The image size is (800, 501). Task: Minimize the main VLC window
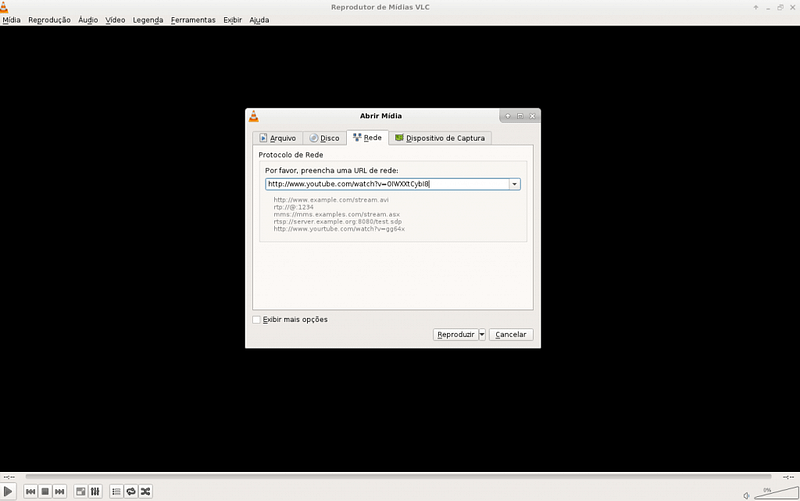tap(768, 8)
